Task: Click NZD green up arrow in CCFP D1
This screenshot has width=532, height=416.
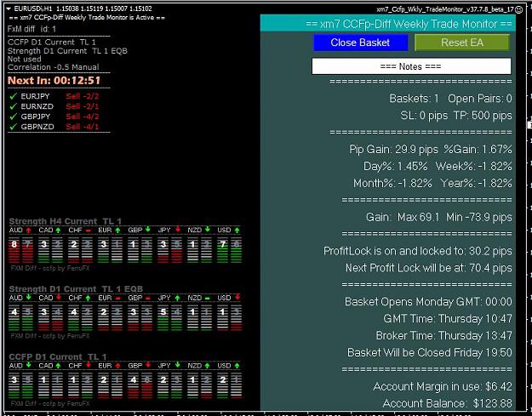Action: 208,366
